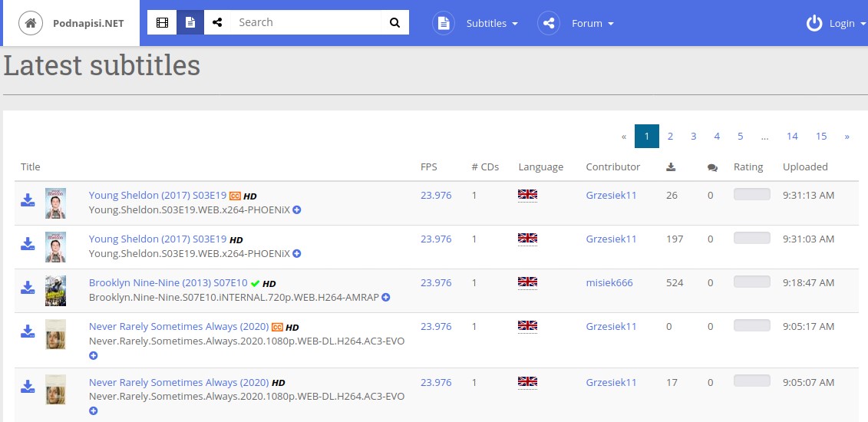Go to page 15 of latest subtitles

(821, 136)
